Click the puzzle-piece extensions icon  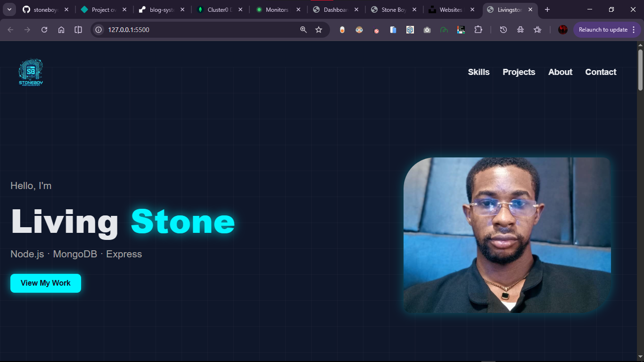[478, 29]
